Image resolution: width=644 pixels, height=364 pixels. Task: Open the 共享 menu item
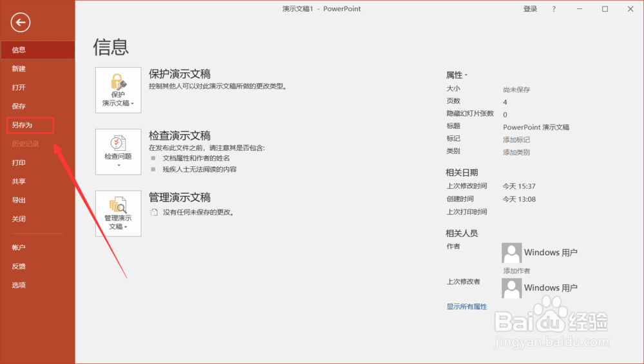[37, 181]
